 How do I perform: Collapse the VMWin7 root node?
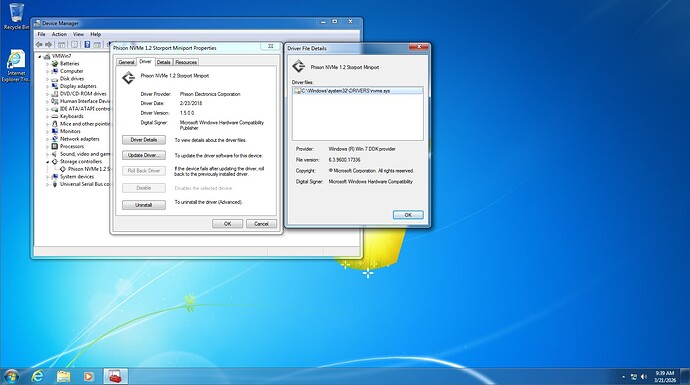pyautogui.click(x=40, y=56)
